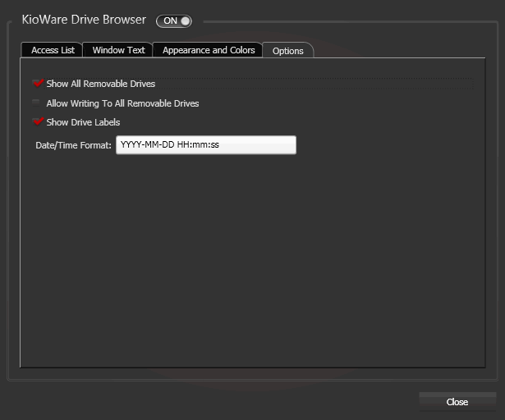Open the Window Text tab
This screenshot has height=420, width=505.
point(118,50)
